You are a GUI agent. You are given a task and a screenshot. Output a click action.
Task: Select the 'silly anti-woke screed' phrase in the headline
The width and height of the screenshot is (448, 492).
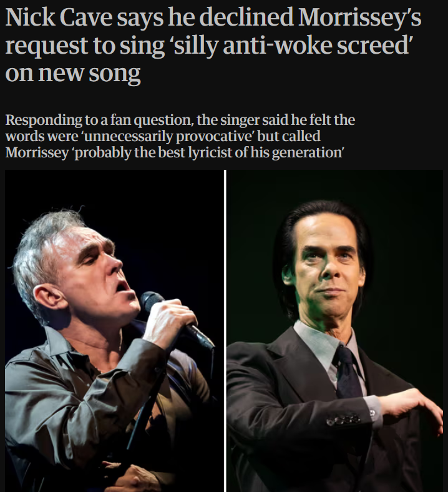(292, 46)
